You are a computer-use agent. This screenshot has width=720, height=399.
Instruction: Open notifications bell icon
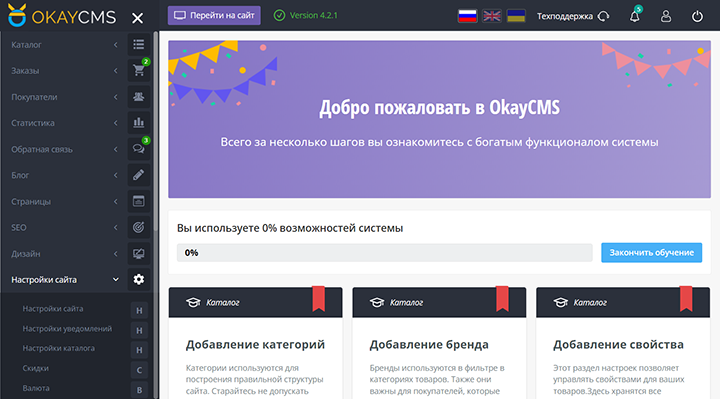(635, 17)
